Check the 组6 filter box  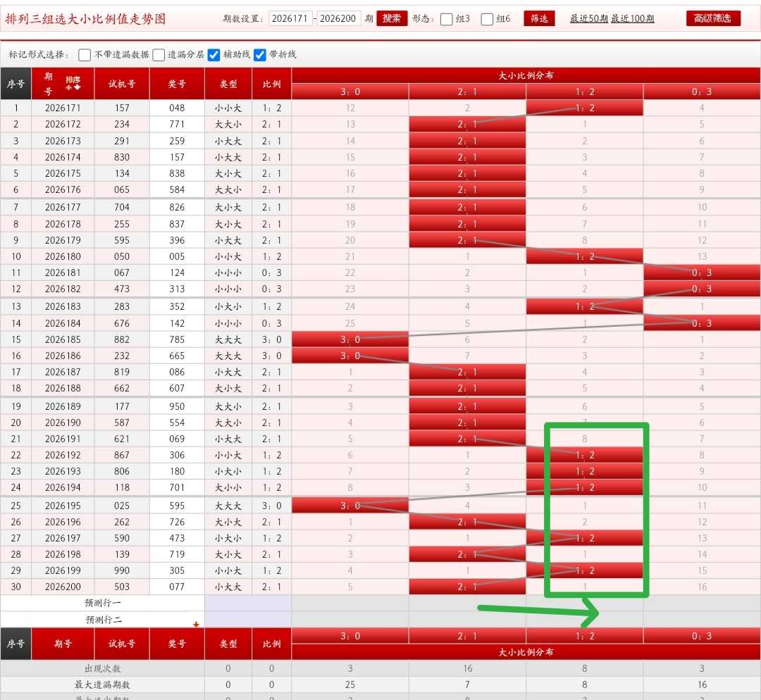[x=487, y=19]
